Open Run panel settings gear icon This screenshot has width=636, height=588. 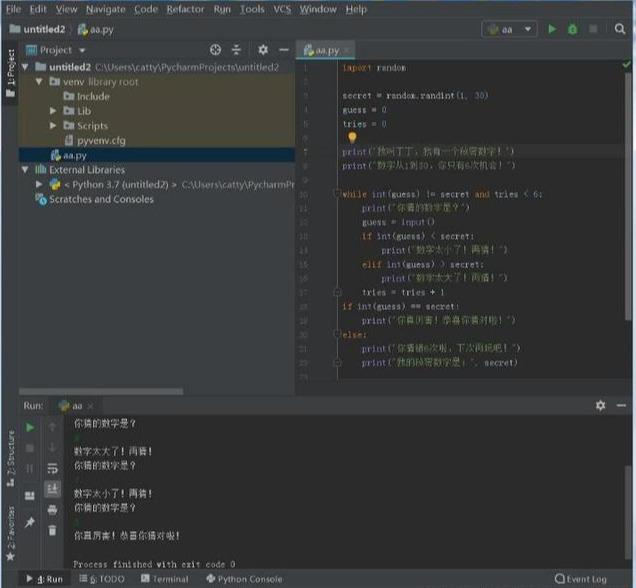point(600,405)
